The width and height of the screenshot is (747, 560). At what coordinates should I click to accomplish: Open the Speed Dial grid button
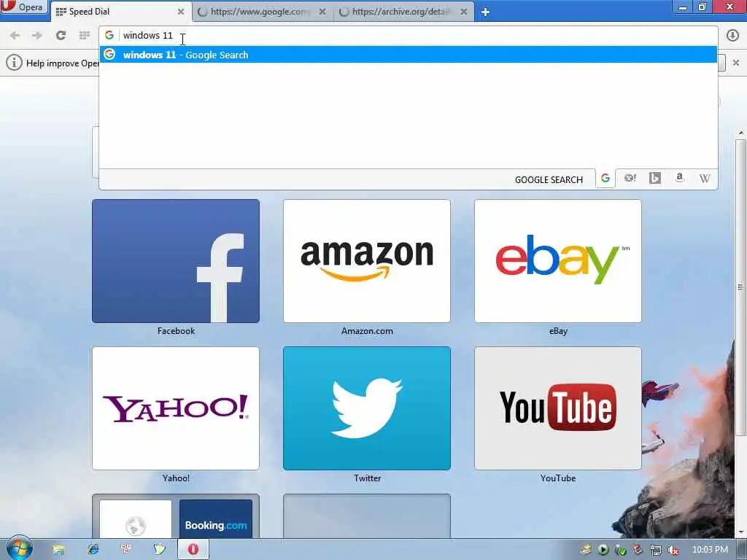[x=85, y=35]
